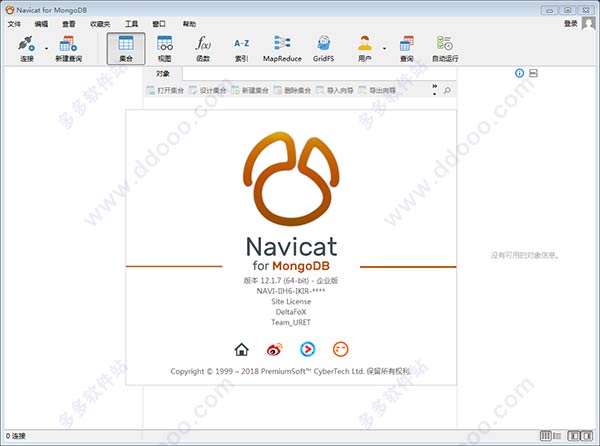The width and height of the screenshot is (600, 446).
Task: Click the blue information panel icon
Action: [519, 73]
